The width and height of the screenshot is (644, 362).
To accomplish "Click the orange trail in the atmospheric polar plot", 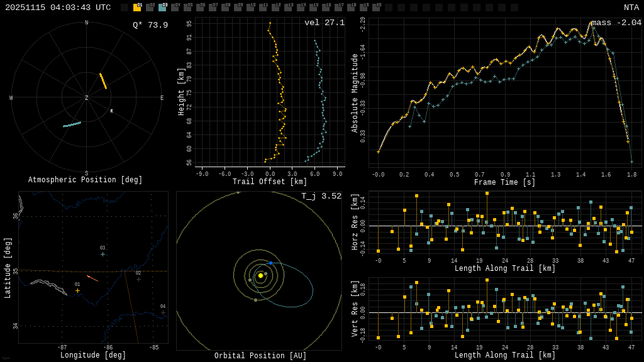I will pos(103,81).
